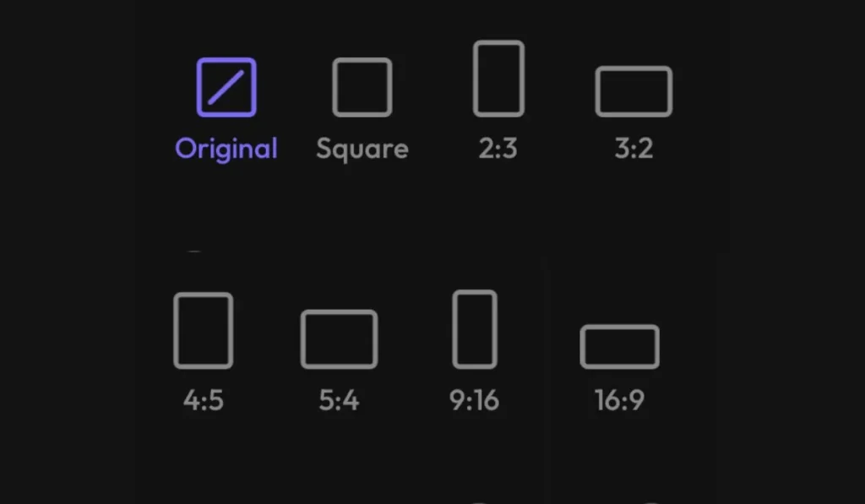Select the 5:4 landscape rectangle icon
This screenshot has width=865, height=504.
tap(340, 339)
